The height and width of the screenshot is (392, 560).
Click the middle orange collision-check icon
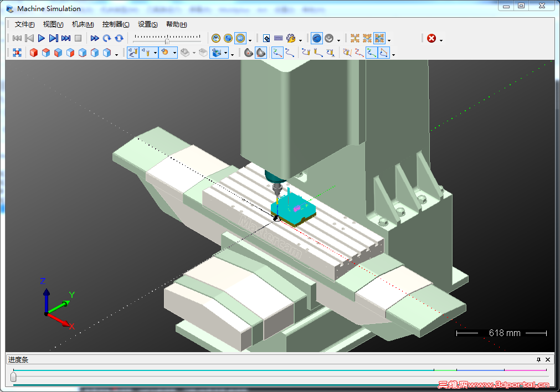click(x=367, y=38)
